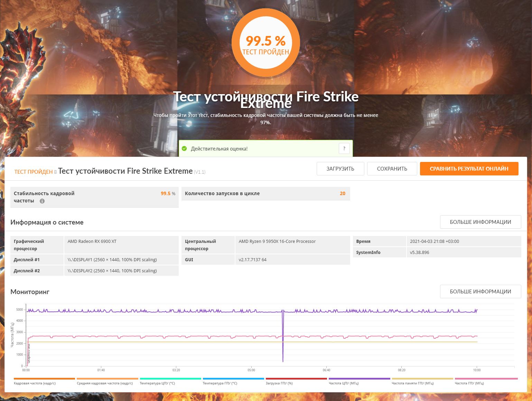Toggle Частота памяти ГПУ legend swatch
This screenshot has width=532, height=401.
coord(422,379)
